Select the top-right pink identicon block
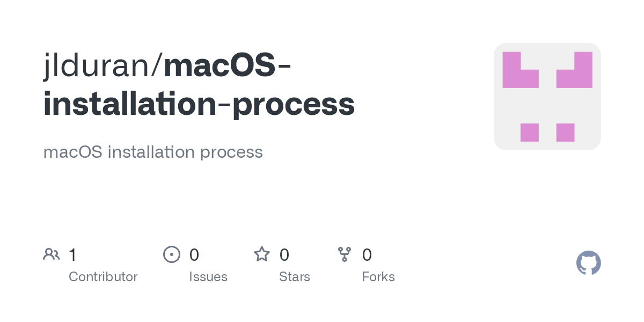The width and height of the screenshot is (644, 322). (x=575, y=70)
